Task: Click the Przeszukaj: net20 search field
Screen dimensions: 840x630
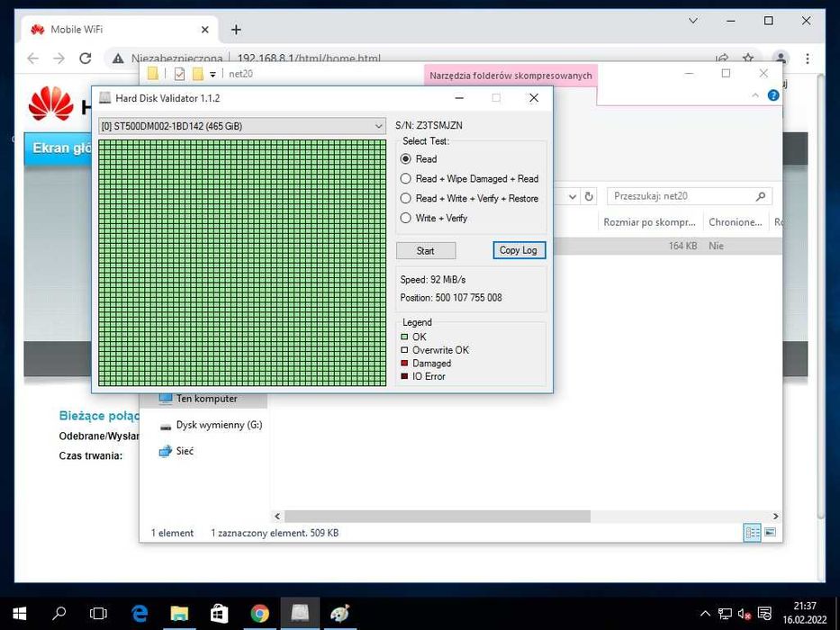Action: (x=690, y=196)
